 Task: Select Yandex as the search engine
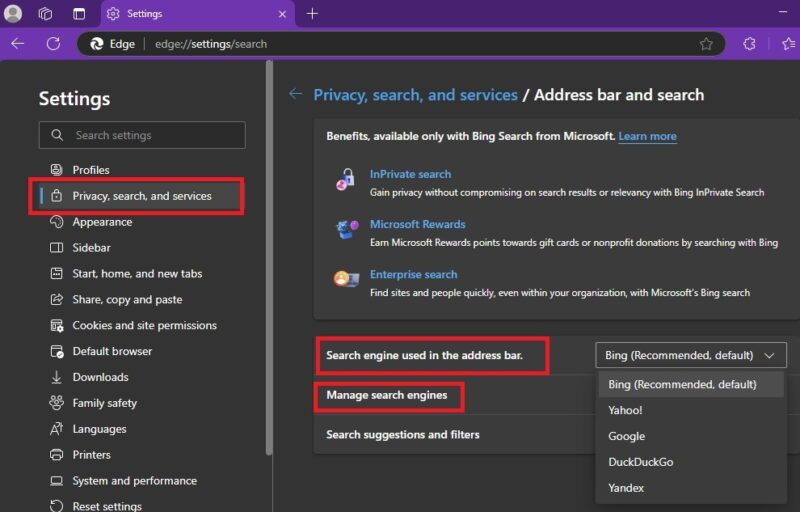pyautogui.click(x=691, y=488)
